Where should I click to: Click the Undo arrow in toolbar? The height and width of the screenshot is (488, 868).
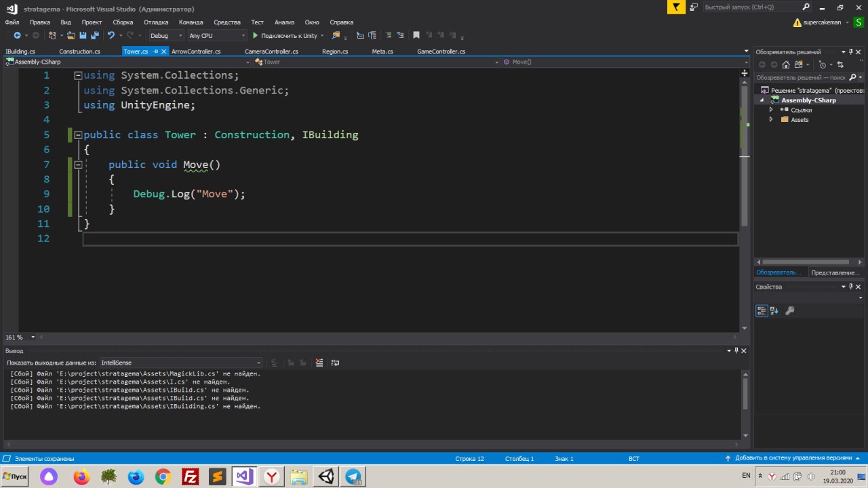coord(111,35)
